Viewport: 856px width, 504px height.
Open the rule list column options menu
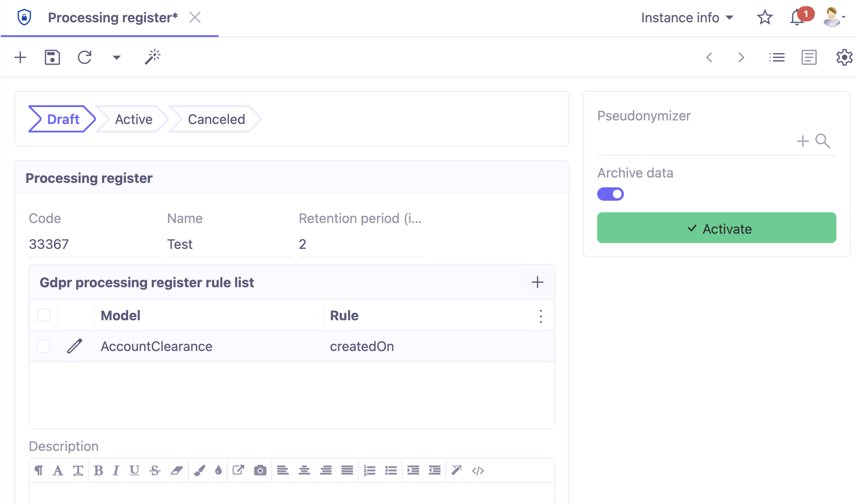540,316
